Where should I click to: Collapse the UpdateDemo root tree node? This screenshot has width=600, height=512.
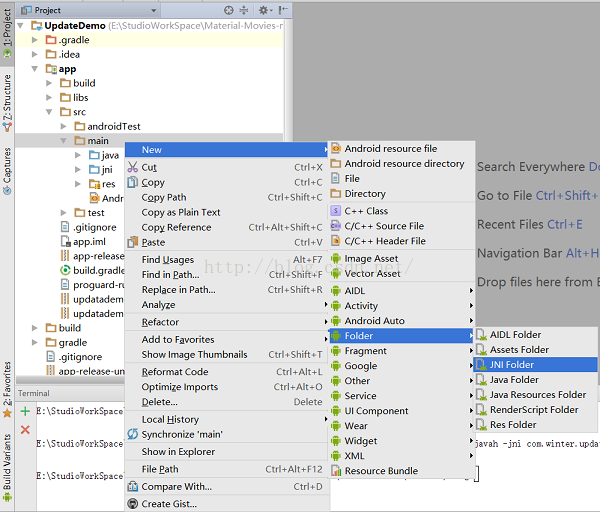(23, 25)
